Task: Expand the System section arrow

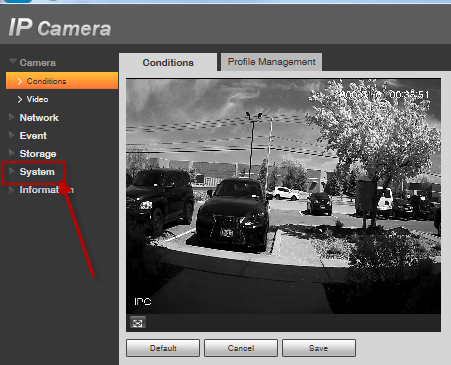Action: [12, 171]
